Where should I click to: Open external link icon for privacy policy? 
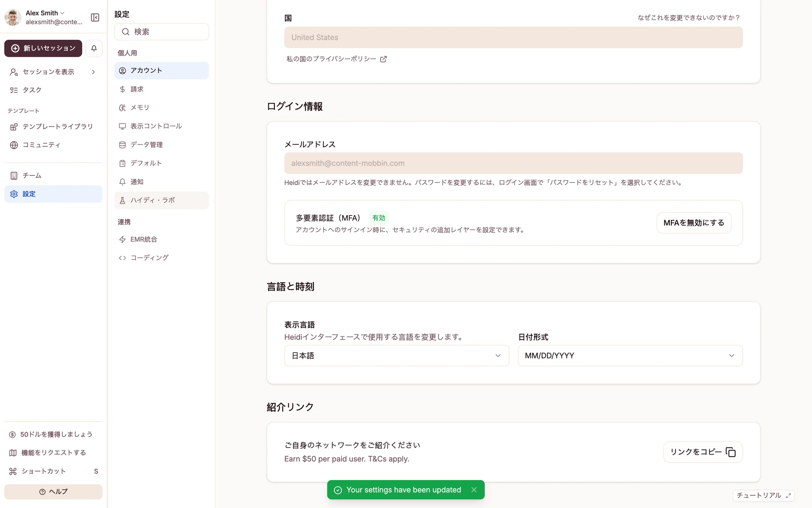383,59
